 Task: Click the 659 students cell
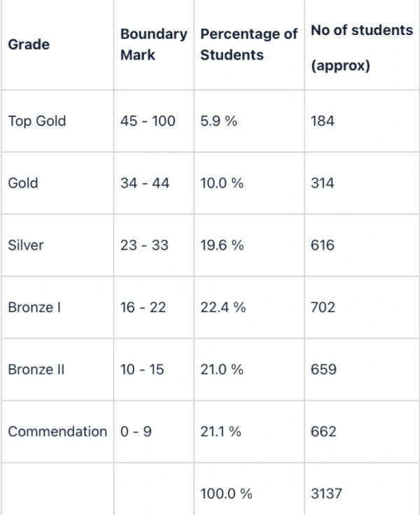click(x=323, y=369)
